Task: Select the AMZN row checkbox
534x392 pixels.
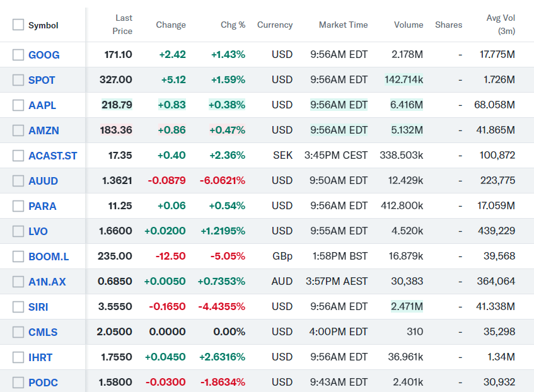Action: click(18, 130)
